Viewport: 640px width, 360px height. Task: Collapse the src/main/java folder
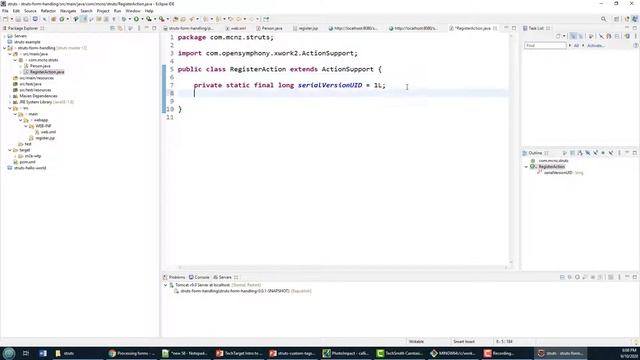pyautogui.click(x=10, y=54)
